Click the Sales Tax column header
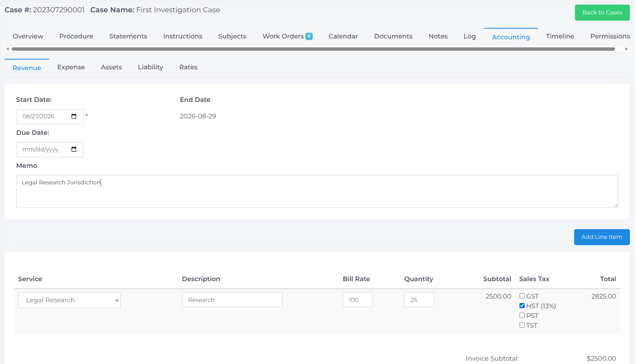Image resolution: width=635 pixels, height=364 pixels. click(534, 279)
